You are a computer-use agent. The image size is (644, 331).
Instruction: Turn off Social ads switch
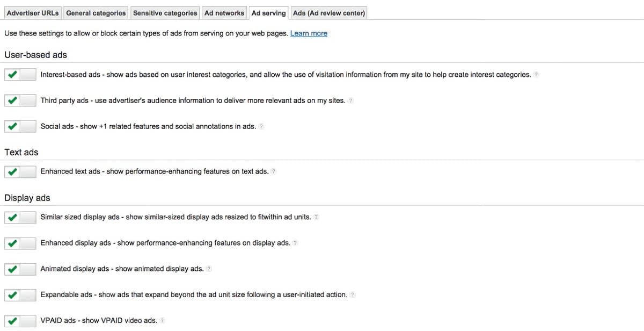[20, 127]
